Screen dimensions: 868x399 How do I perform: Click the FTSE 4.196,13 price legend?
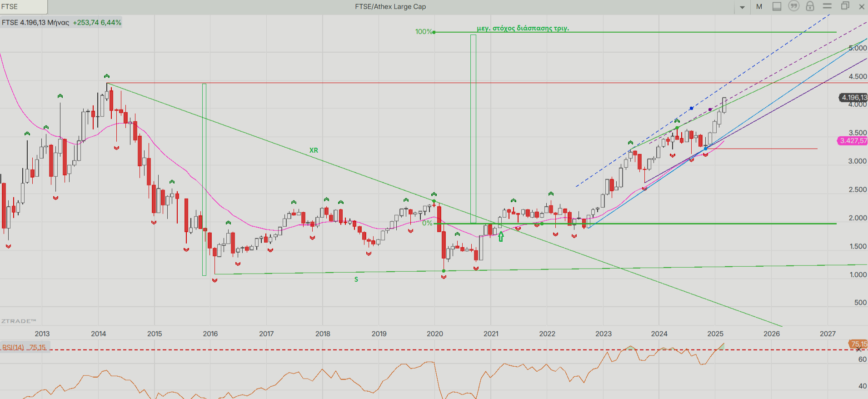(x=36, y=22)
